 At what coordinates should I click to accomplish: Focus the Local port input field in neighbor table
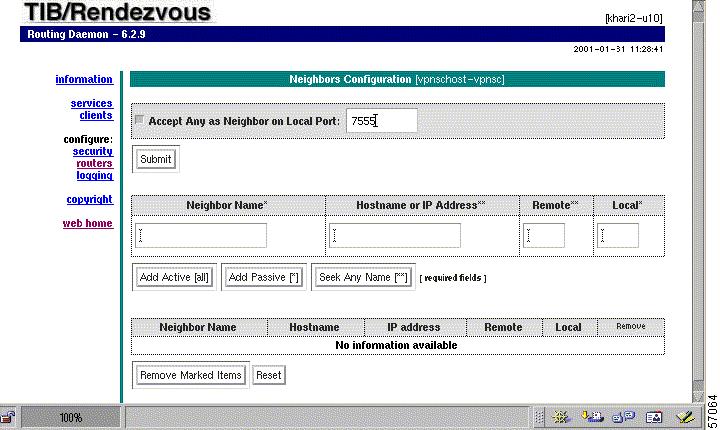coord(618,235)
